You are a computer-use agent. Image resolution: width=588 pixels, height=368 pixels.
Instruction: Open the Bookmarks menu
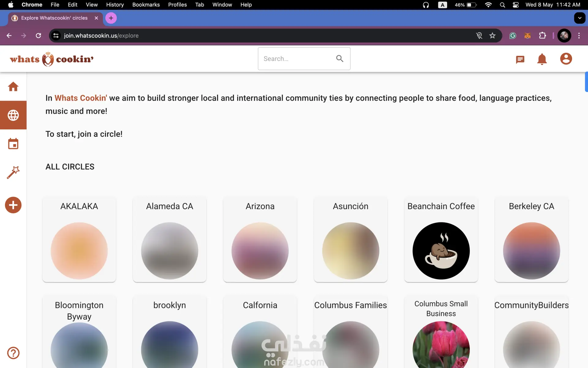point(146,5)
